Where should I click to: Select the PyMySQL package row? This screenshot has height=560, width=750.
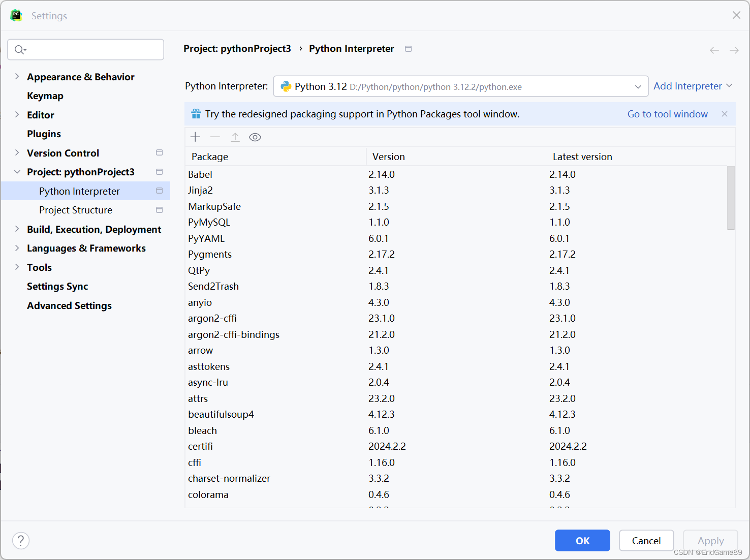456,222
